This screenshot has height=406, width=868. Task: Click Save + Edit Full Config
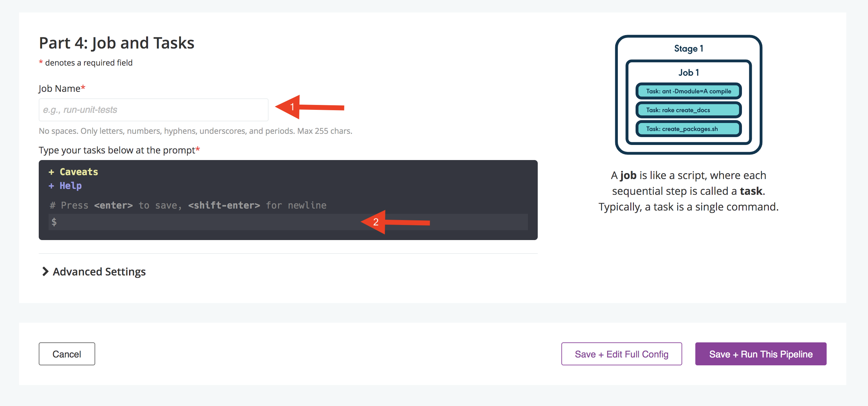[621, 354]
